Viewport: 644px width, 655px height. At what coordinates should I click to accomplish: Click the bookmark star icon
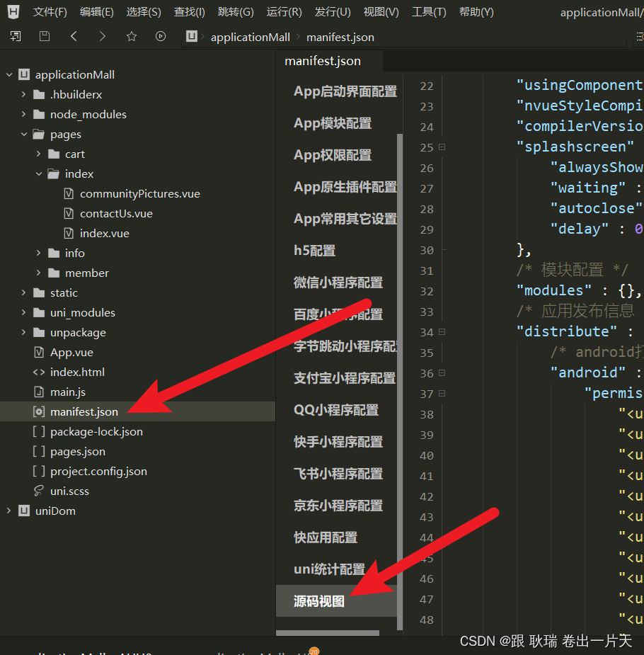[x=132, y=36]
